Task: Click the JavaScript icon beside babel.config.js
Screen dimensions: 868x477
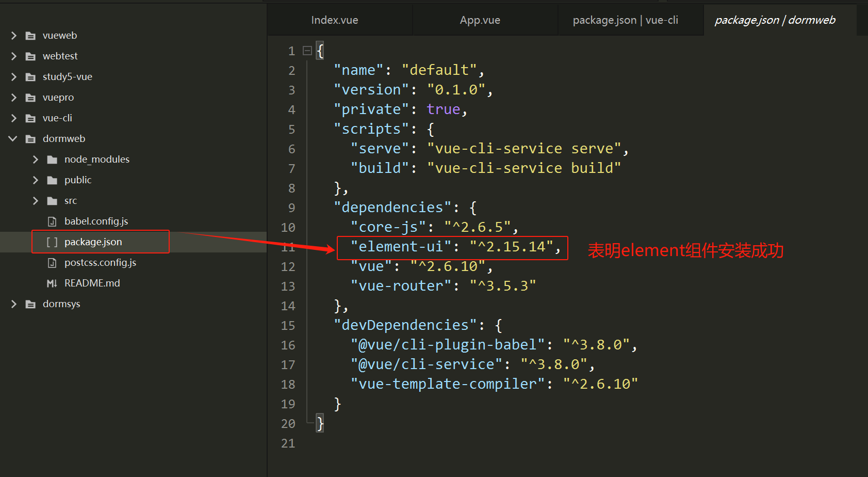Action: (x=52, y=221)
